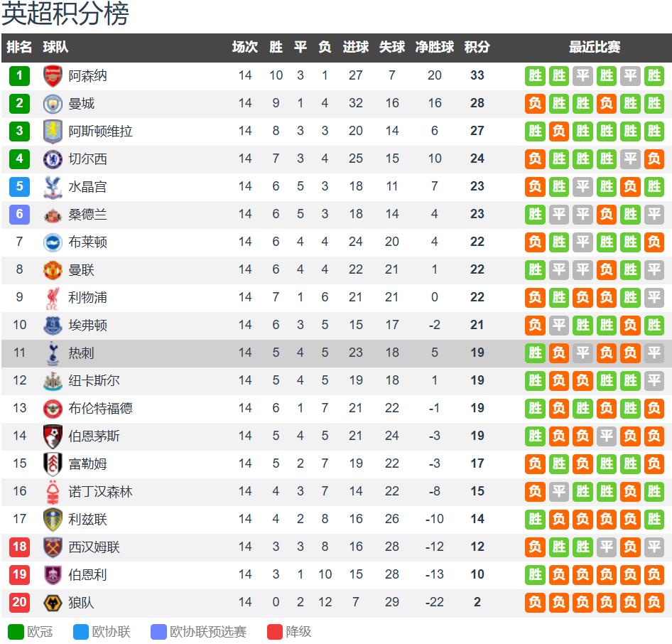Screen dimensions: 672x644
Task: Click the 进球 column header
Action: coord(355,47)
